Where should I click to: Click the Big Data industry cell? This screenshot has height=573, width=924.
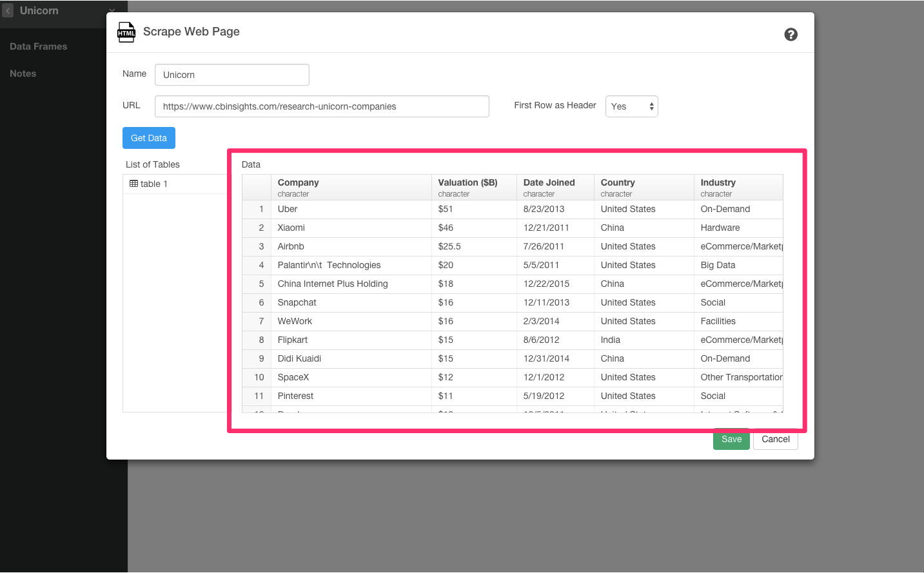click(738, 265)
